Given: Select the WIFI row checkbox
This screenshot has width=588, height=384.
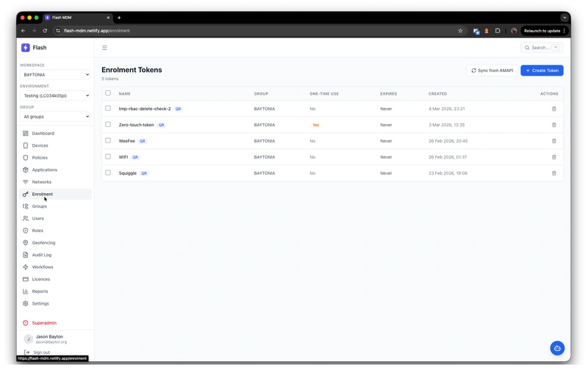Looking at the screenshot, I should 108,156.
